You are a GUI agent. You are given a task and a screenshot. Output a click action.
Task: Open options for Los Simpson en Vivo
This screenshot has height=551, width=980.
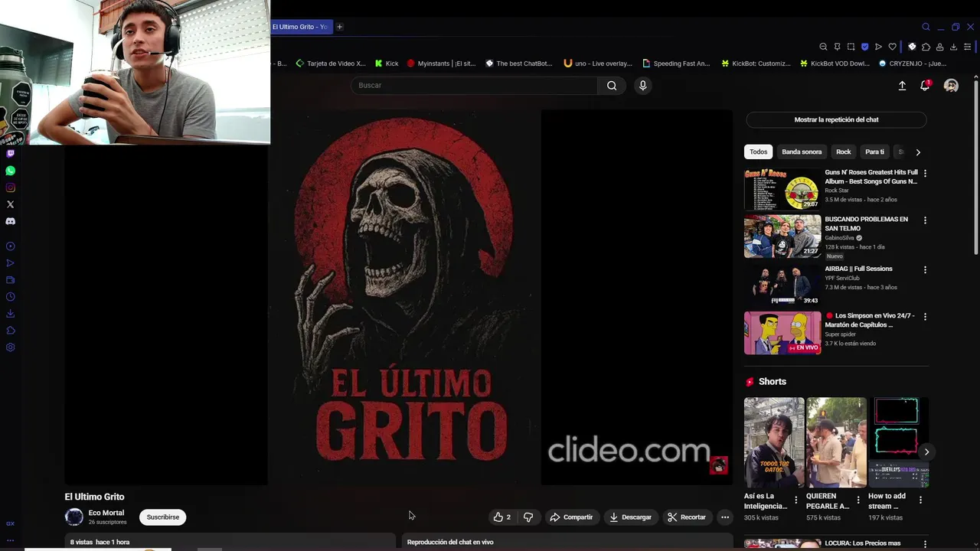tap(925, 317)
